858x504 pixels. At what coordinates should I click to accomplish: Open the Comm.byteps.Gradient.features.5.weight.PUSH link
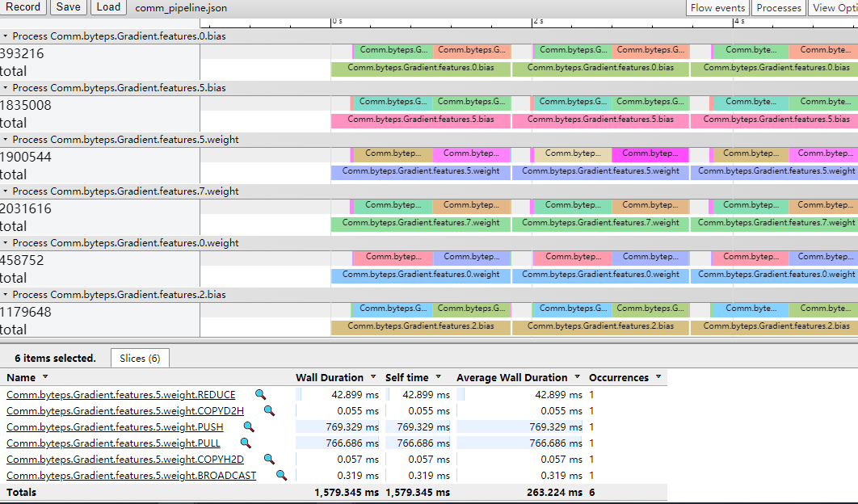[x=113, y=427]
